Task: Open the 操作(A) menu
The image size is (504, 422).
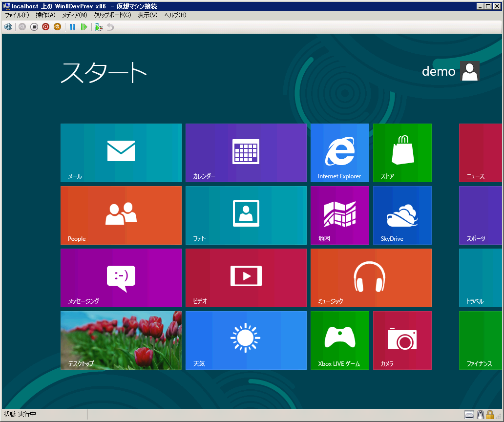Action: pyautogui.click(x=45, y=15)
